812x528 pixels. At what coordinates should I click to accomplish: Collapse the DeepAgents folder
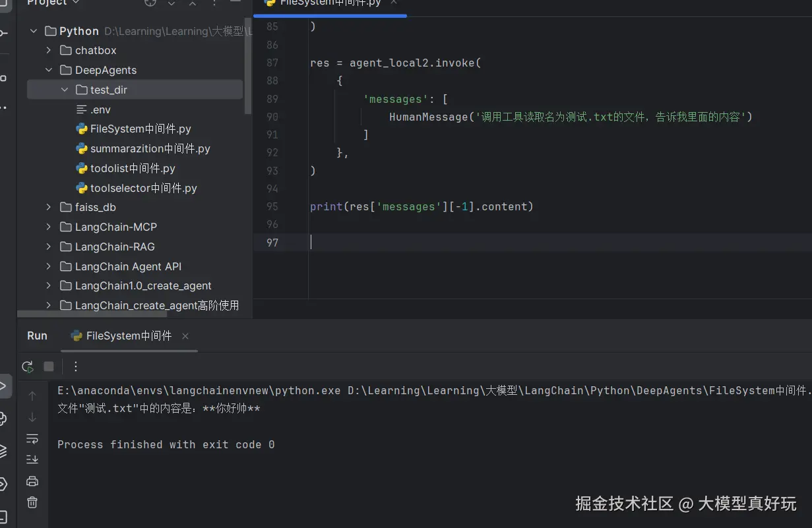point(49,70)
